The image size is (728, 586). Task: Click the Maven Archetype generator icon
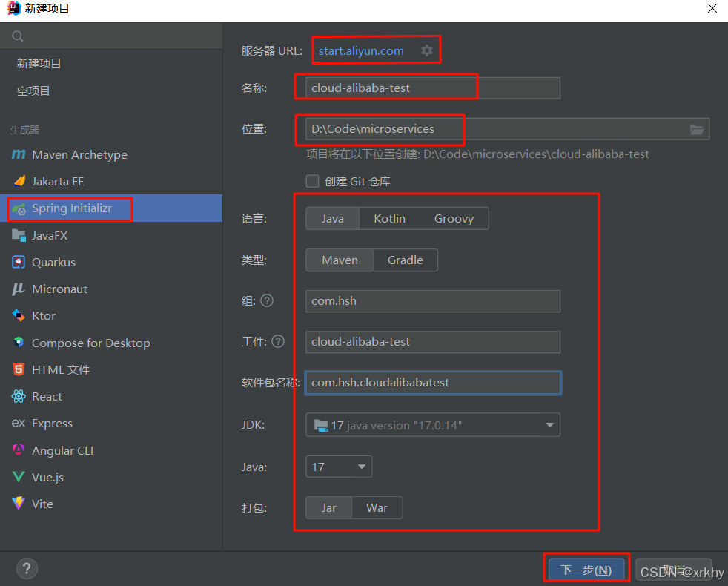pyautogui.click(x=19, y=154)
